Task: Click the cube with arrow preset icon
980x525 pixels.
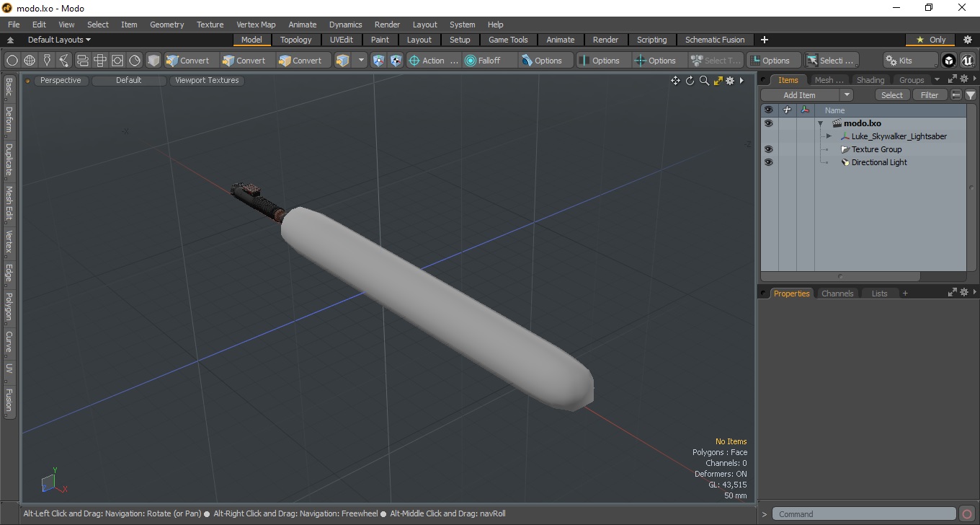Action: [x=342, y=61]
